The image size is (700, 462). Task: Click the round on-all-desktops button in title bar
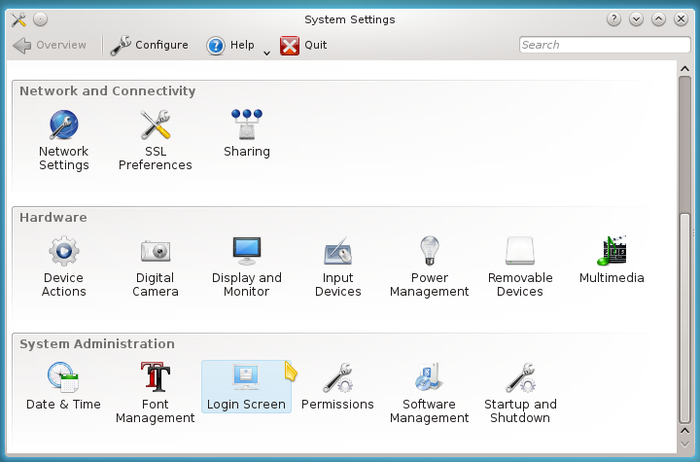tap(40, 19)
